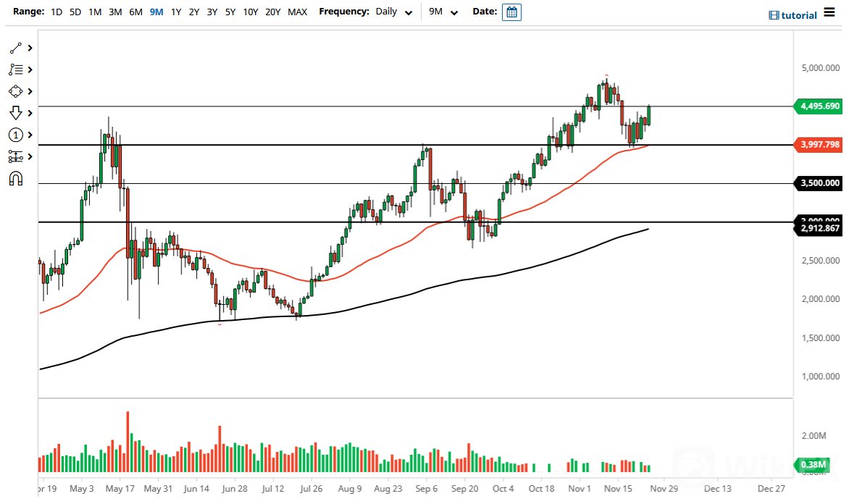Select the circled number one tool
Screen dimensions: 849x504
click(16, 135)
